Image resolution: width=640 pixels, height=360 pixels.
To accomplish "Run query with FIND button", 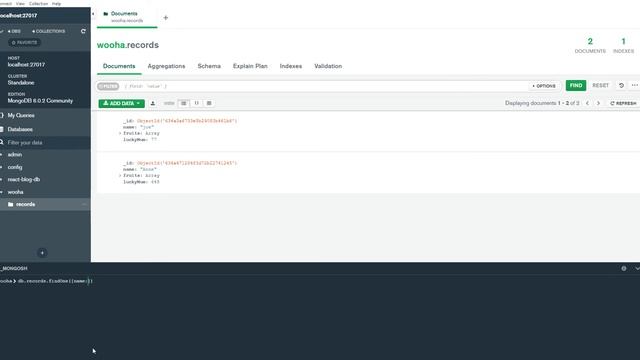I will pos(576,85).
